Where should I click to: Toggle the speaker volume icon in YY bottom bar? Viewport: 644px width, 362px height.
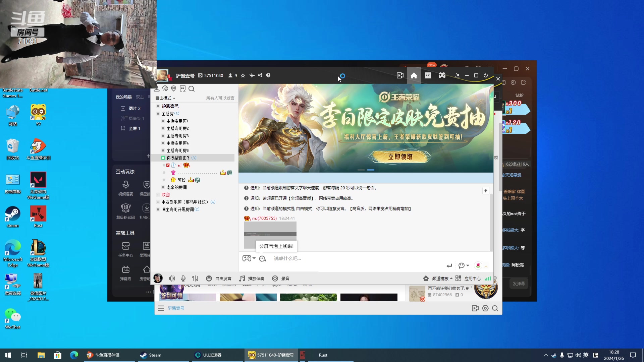[x=172, y=279]
